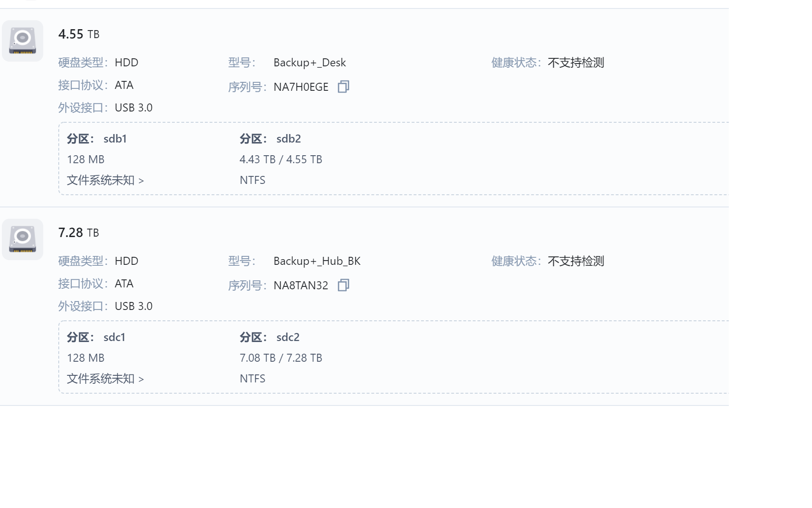The width and height of the screenshot is (812, 508).
Task: Copy serial number NA8TAN32
Action: click(x=344, y=285)
